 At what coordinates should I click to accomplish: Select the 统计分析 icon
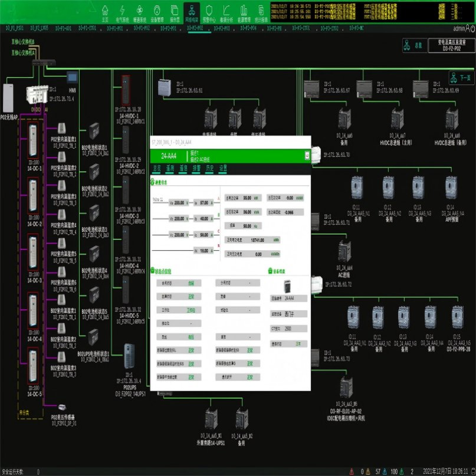tap(261, 11)
